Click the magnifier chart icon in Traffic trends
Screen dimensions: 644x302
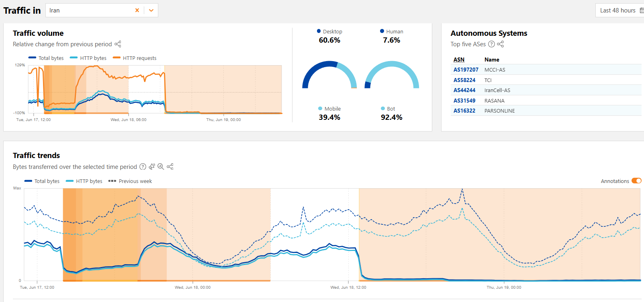coord(161,166)
